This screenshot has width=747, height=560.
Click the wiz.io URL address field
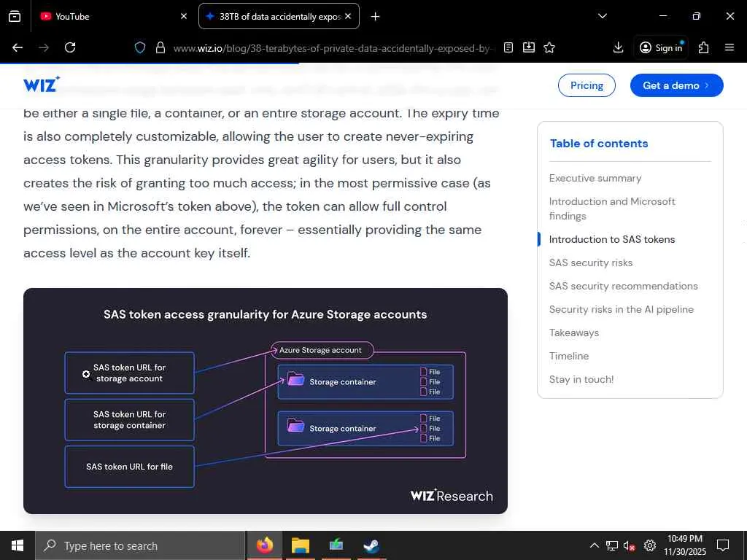pos(333,48)
